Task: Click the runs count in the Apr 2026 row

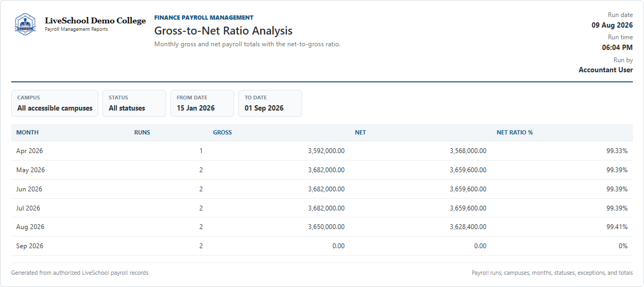Action: pos(201,151)
